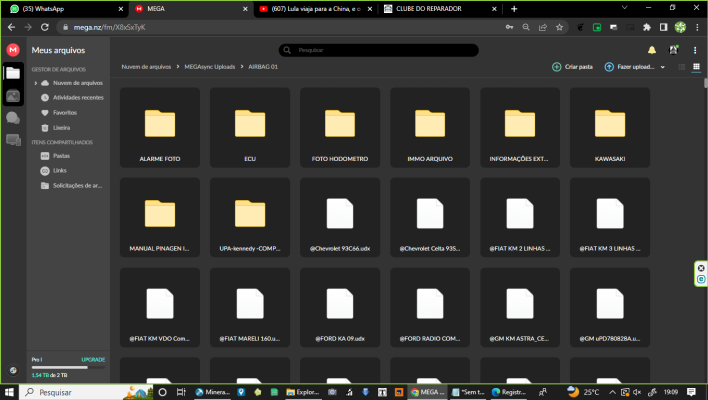The height and width of the screenshot is (400, 708).
Task: Open the Chat icon in left rail
Action: 13,117
